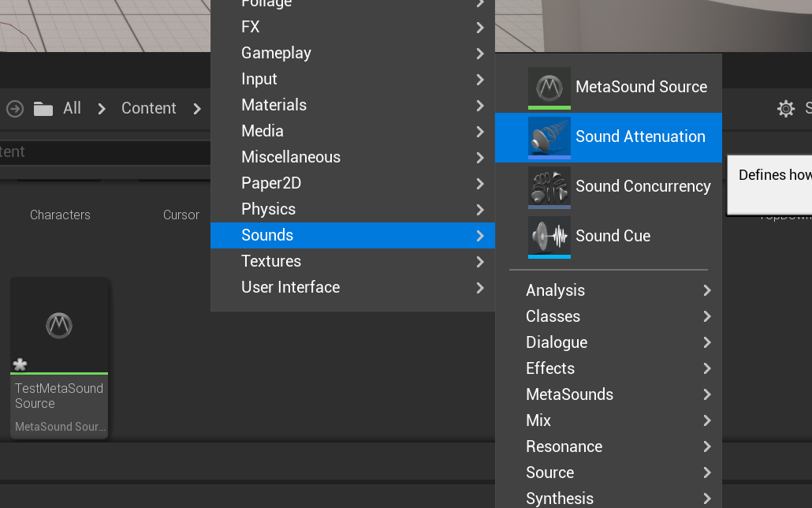Click the forward navigation arrow icon
The width and height of the screenshot is (812, 508).
click(x=15, y=108)
